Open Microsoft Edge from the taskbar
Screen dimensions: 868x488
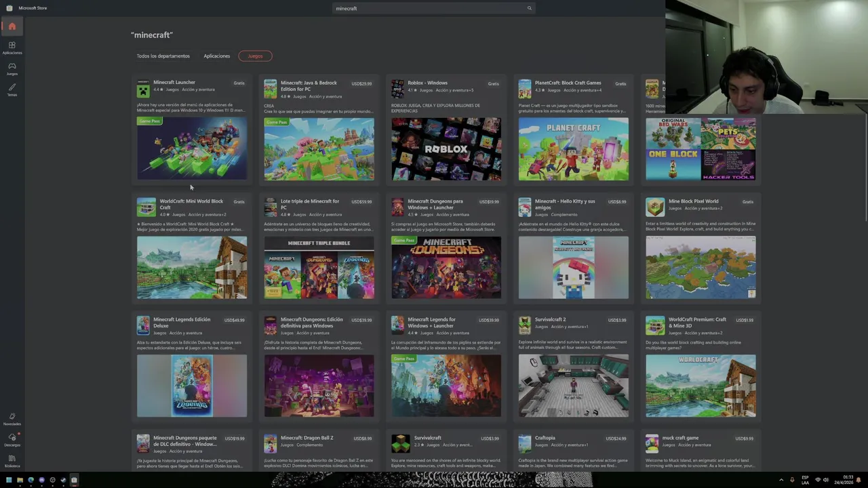coord(31,480)
